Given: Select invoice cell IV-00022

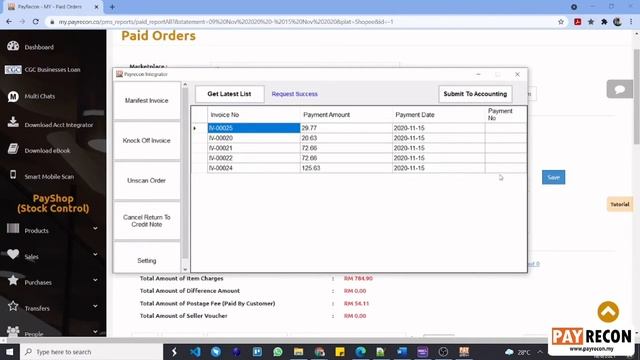Looking at the screenshot, I should point(254,158).
